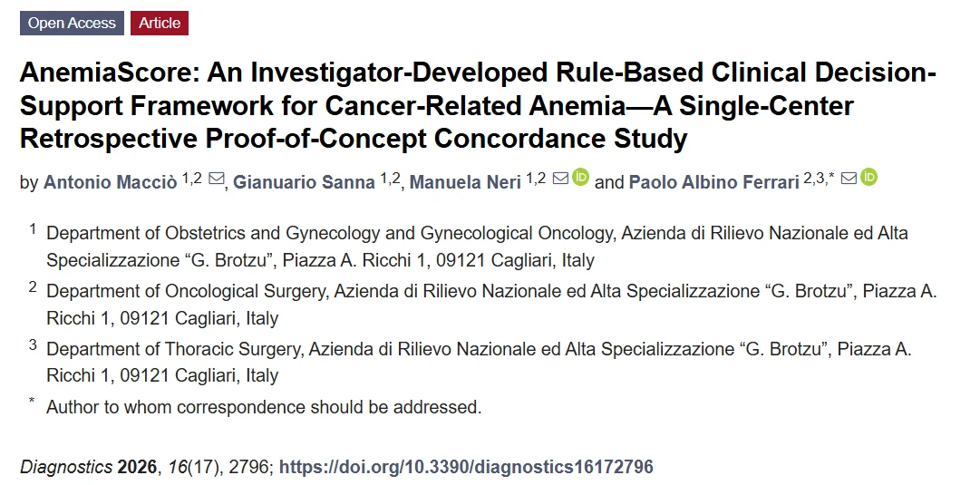Open author link Antonio Macciò
Screen dimensions: 980x485
click(110, 182)
